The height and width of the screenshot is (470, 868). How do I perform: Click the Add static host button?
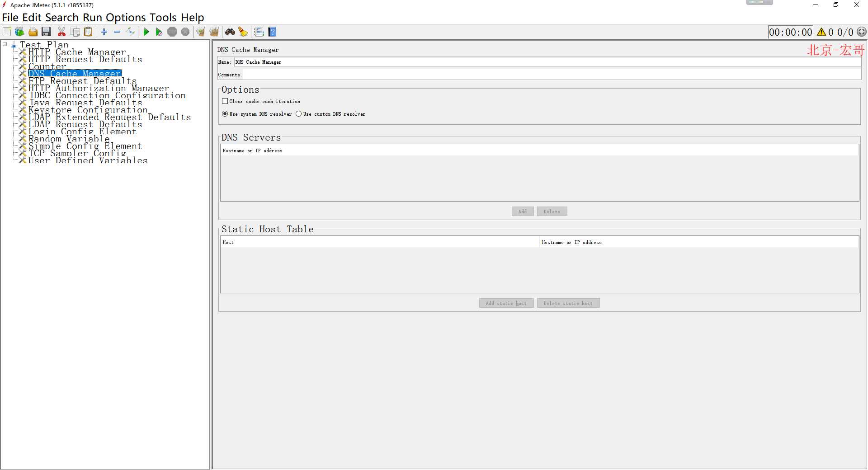click(506, 303)
